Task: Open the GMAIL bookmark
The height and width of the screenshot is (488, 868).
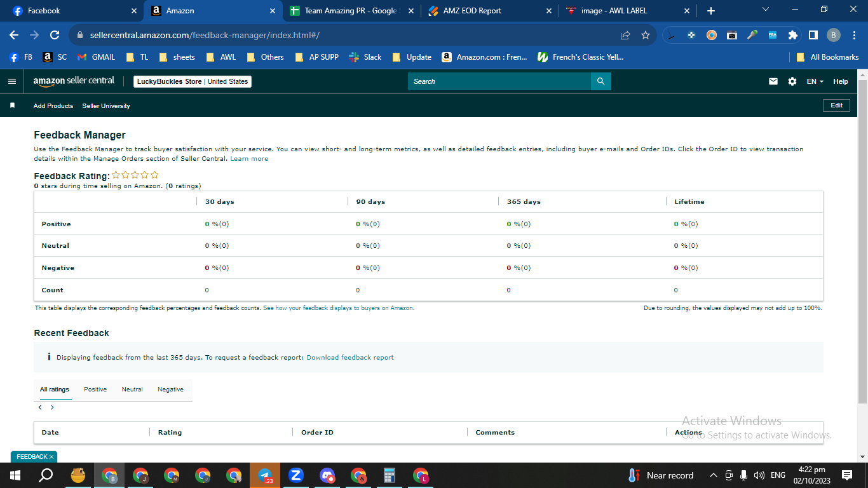Action: coord(97,57)
